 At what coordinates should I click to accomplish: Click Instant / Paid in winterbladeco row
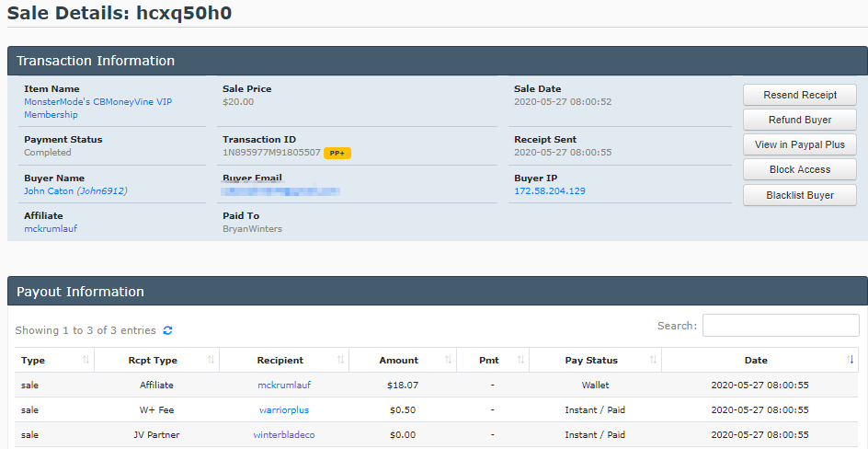[x=595, y=435]
